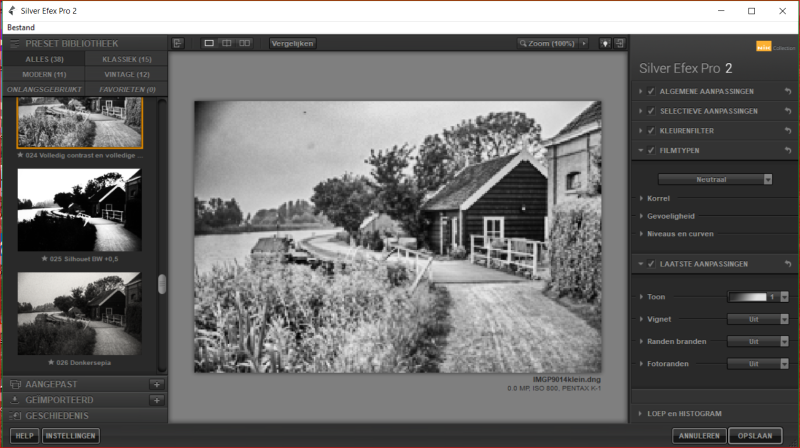Hide the right adjustments panel icon
Image resolution: width=800 pixels, height=448 pixels.
click(x=620, y=43)
